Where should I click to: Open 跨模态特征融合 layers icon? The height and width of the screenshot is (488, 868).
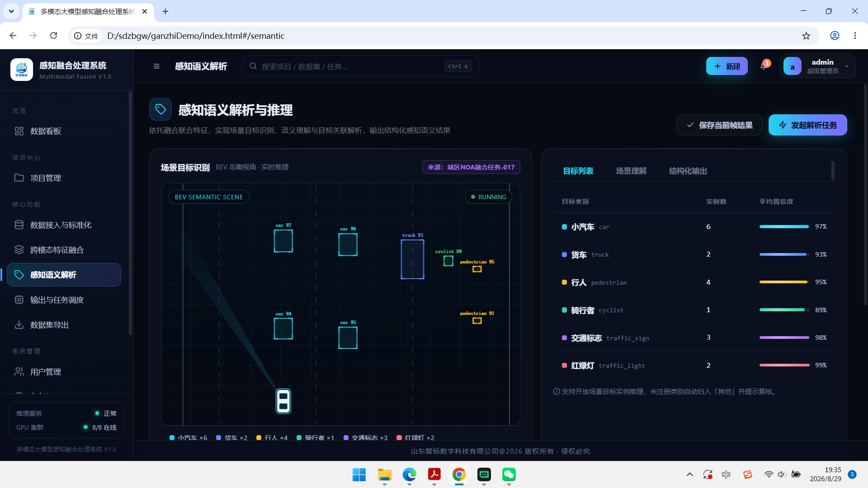point(19,250)
